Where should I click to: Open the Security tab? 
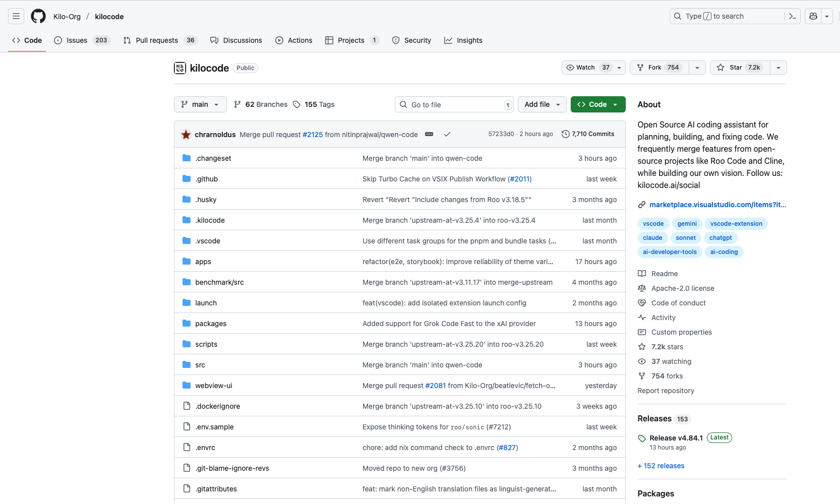(411, 40)
